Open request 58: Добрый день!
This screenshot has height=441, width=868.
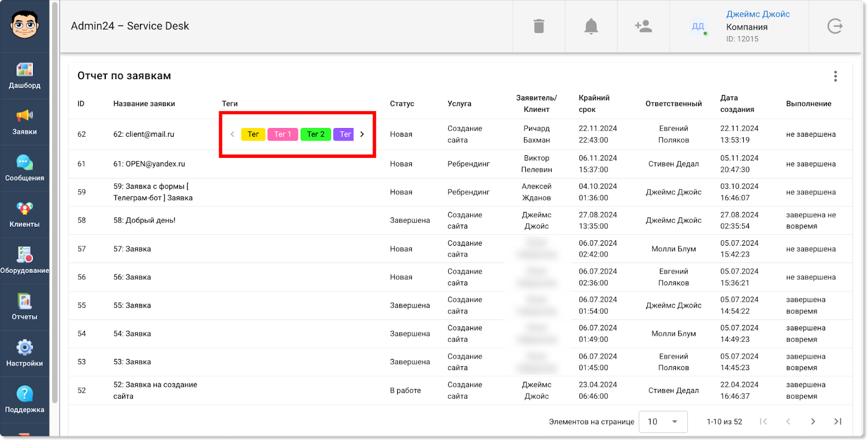click(144, 220)
